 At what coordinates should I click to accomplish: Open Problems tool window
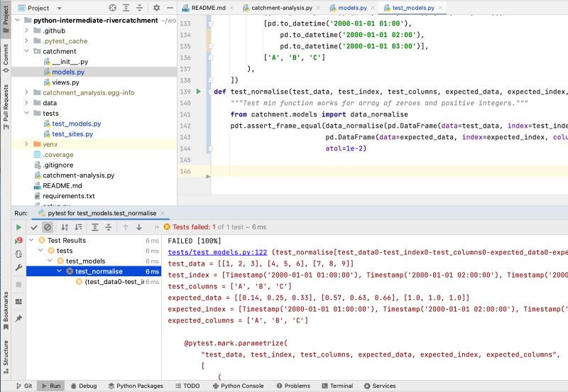click(293, 386)
